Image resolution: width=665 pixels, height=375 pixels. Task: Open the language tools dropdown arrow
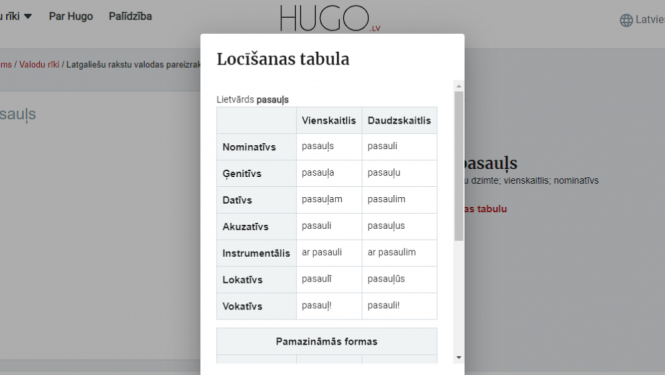coord(28,16)
